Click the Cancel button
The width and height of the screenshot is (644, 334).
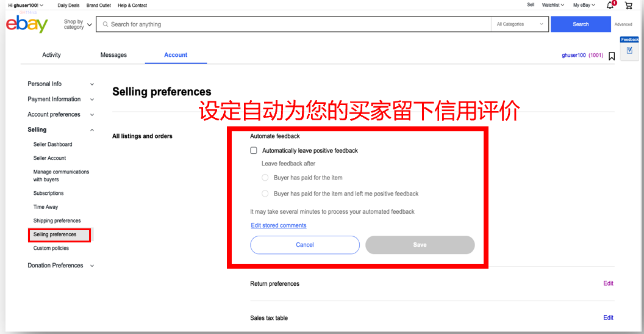coord(305,245)
